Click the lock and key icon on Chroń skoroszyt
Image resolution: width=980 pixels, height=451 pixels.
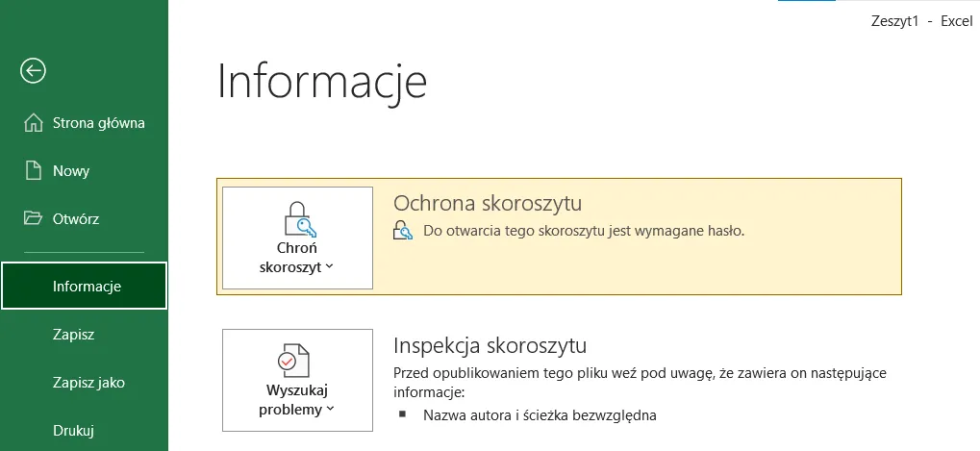point(298,219)
